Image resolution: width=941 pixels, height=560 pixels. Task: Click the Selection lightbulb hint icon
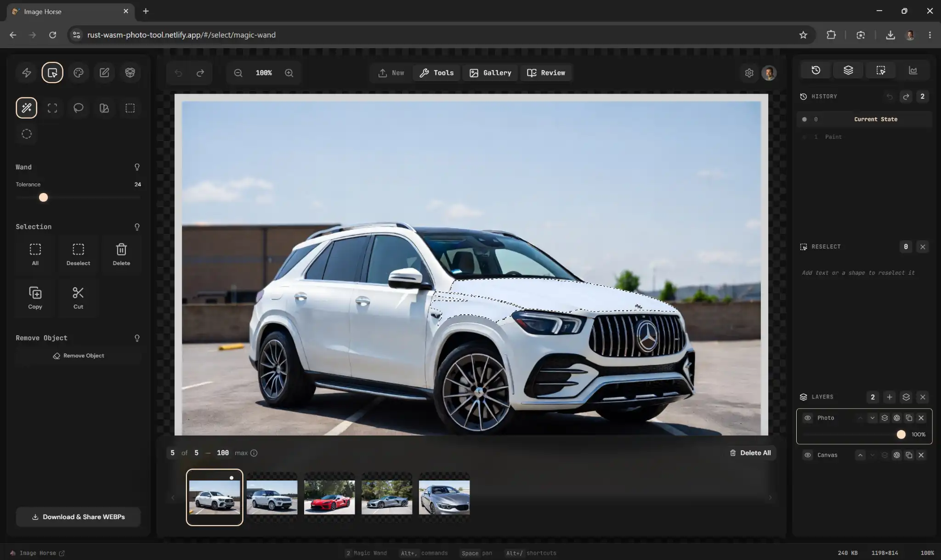(x=137, y=227)
